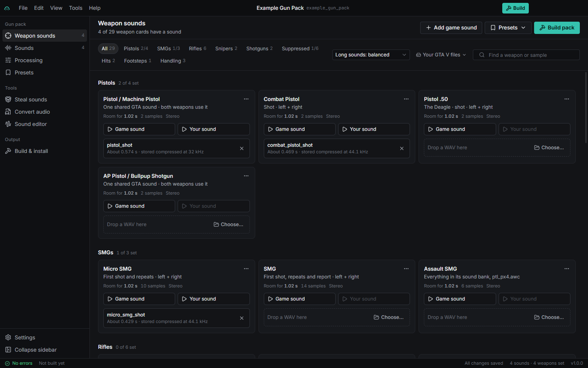Choose a WAV file for Pistol .50
This screenshot has width=588, height=368.
click(549, 148)
